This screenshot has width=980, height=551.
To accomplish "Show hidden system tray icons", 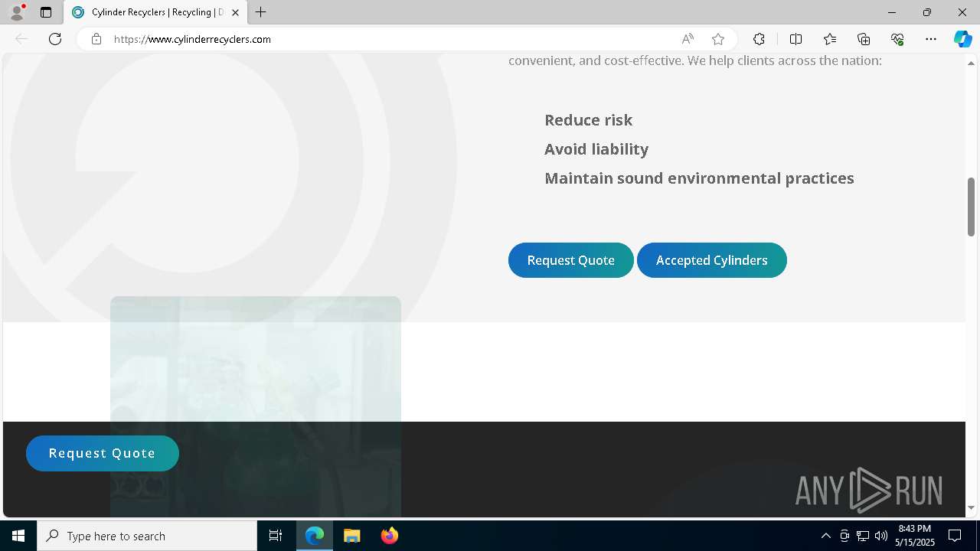I will pyautogui.click(x=825, y=536).
